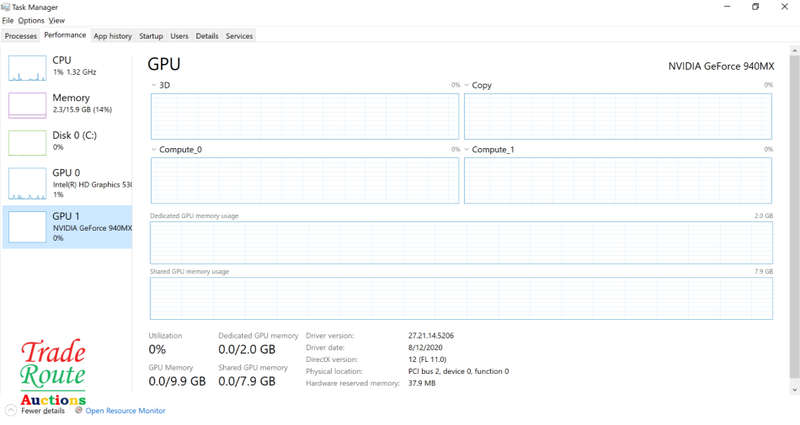The image size is (800, 425).
Task: Select the Performance tab
Action: [65, 35]
